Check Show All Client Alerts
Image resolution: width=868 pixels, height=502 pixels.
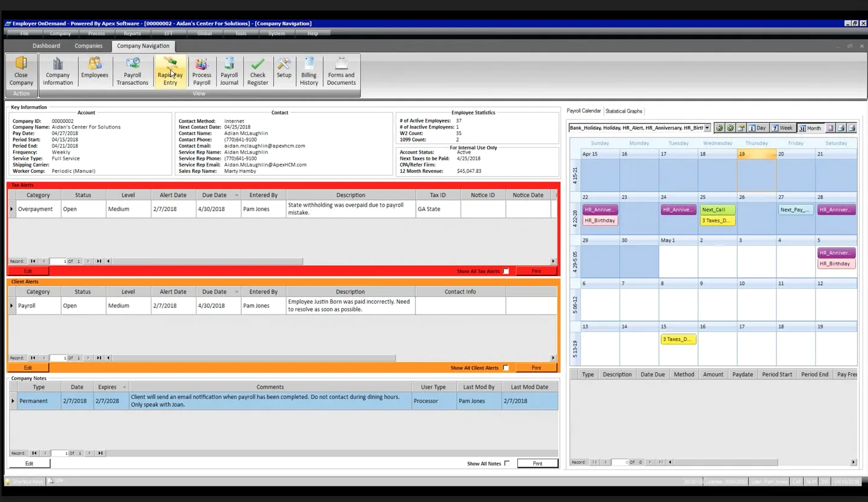click(x=506, y=368)
